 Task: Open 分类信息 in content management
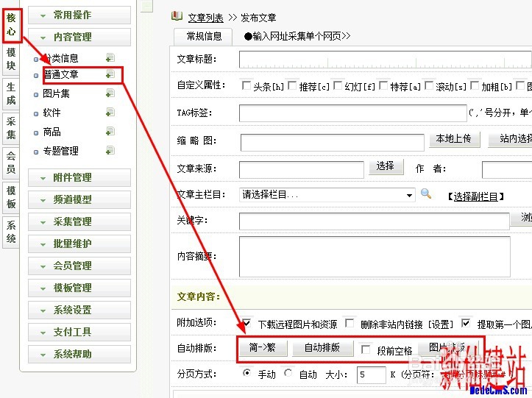(x=61, y=58)
